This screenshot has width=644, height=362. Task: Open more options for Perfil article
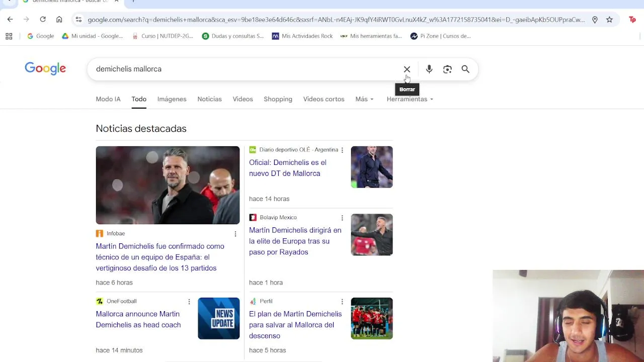(x=342, y=302)
